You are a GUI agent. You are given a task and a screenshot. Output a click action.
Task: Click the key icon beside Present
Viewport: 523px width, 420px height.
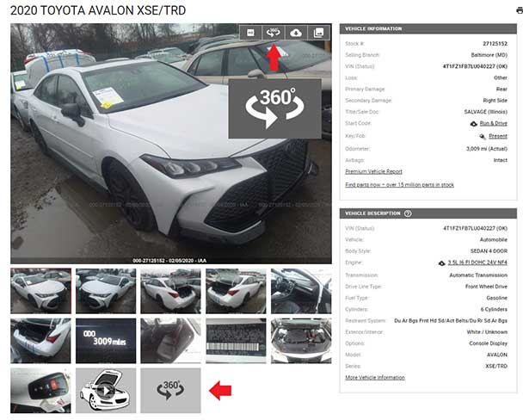pyautogui.click(x=483, y=136)
